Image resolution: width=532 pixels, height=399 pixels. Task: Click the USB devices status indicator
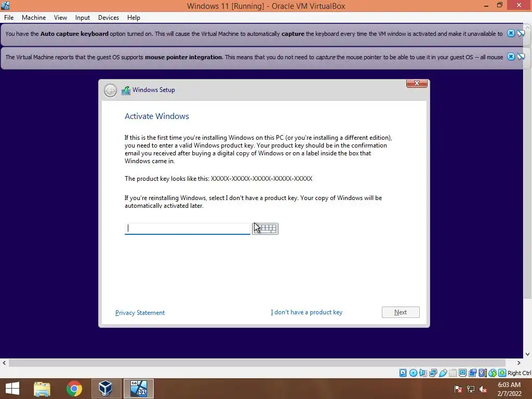click(443, 373)
